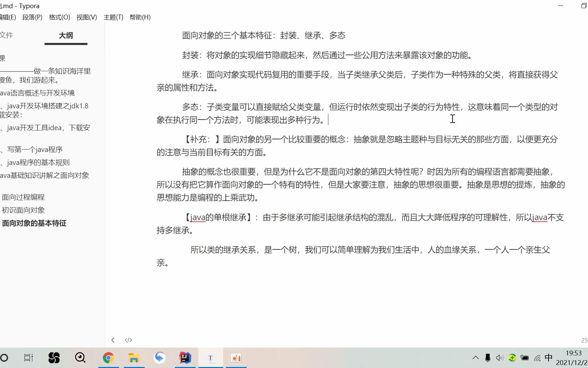Open File Explorer from the taskbar
This screenshot has height=368, width=588.
(x=134, y=358)
